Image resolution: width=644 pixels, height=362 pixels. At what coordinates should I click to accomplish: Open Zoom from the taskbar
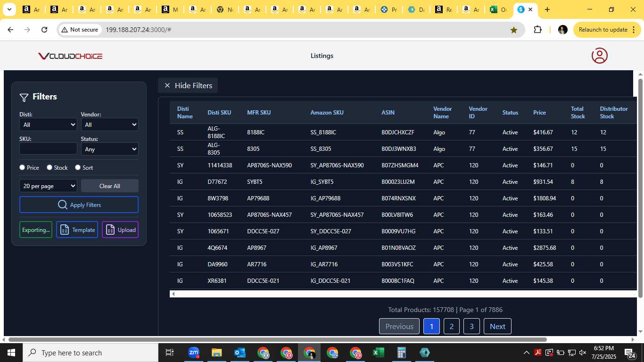click(x=194, y=353)
